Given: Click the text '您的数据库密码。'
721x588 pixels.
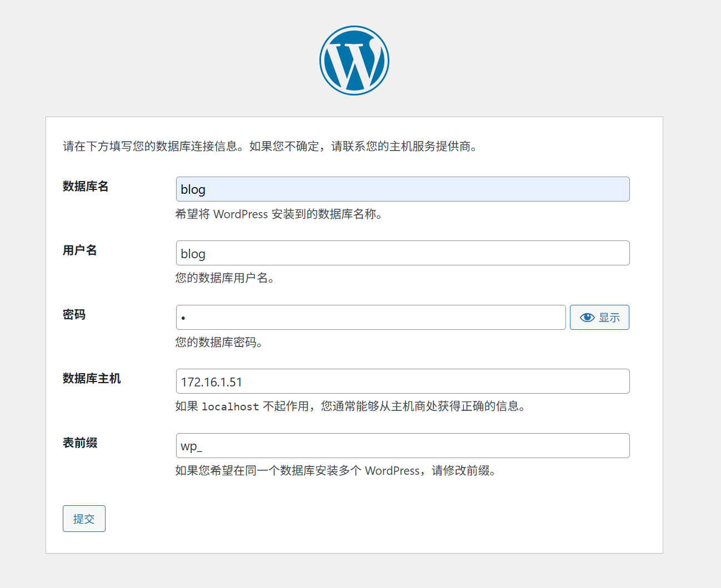Looking at the screenshot, I should coord(219,343).
